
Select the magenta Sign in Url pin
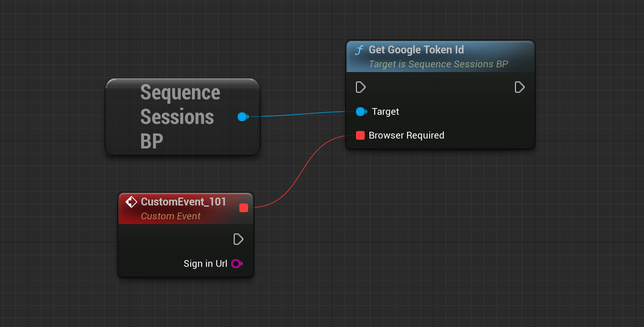[237, 264]
